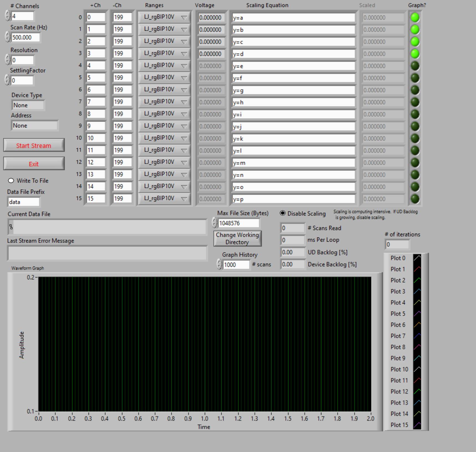Viewport: 476px width, 452px height.
Task: Toggle the Graph? LED for channel row 3
Action: coord(415,54)
